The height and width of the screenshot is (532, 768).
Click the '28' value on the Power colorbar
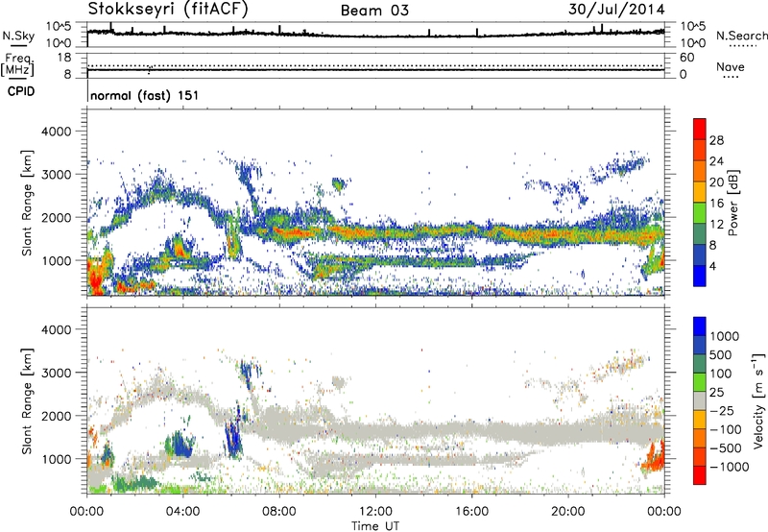pos(716,140)
